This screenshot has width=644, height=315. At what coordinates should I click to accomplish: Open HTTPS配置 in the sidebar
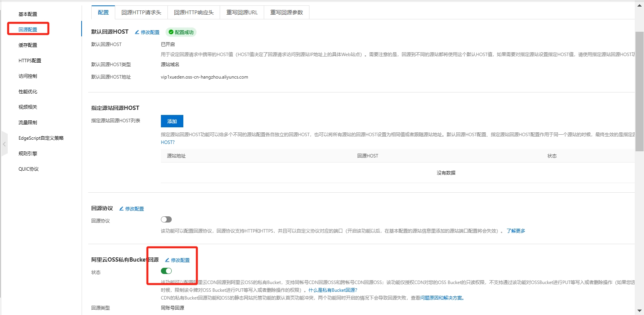click(x=30, y=60)
